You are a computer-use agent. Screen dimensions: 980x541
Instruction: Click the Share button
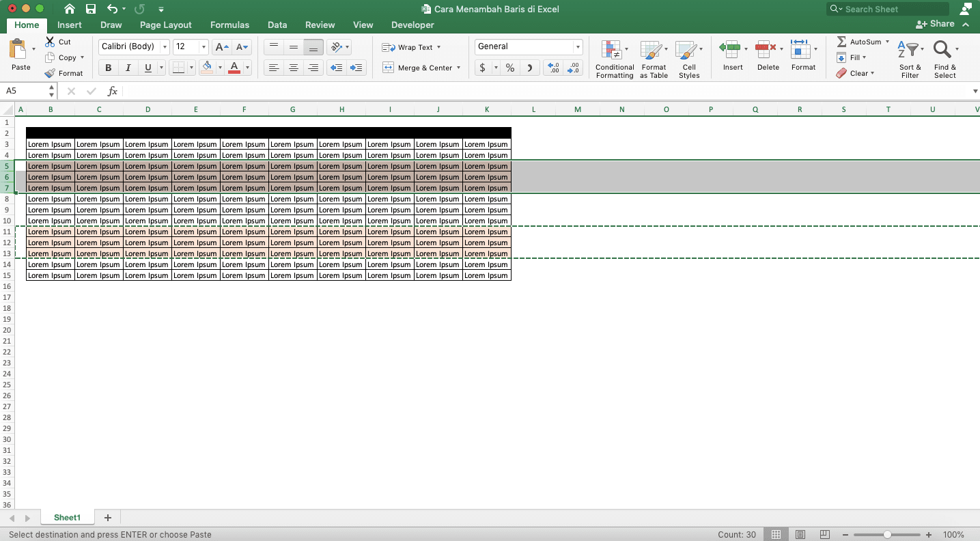pos(936,24)
